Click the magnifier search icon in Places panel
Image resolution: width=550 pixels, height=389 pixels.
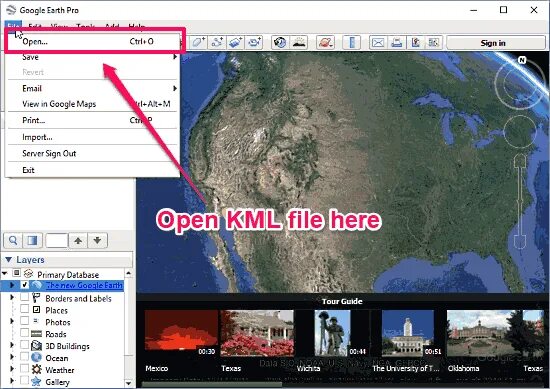click(13, 240)
